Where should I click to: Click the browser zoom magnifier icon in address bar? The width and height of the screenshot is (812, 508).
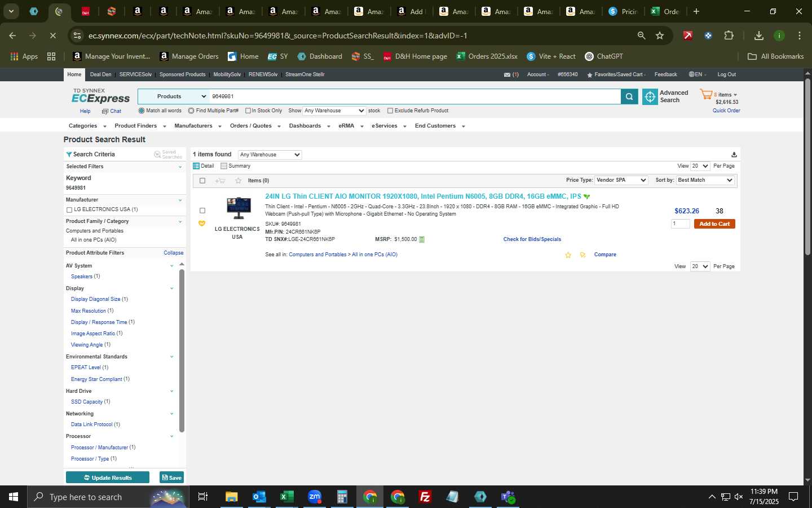coord(641,36)
